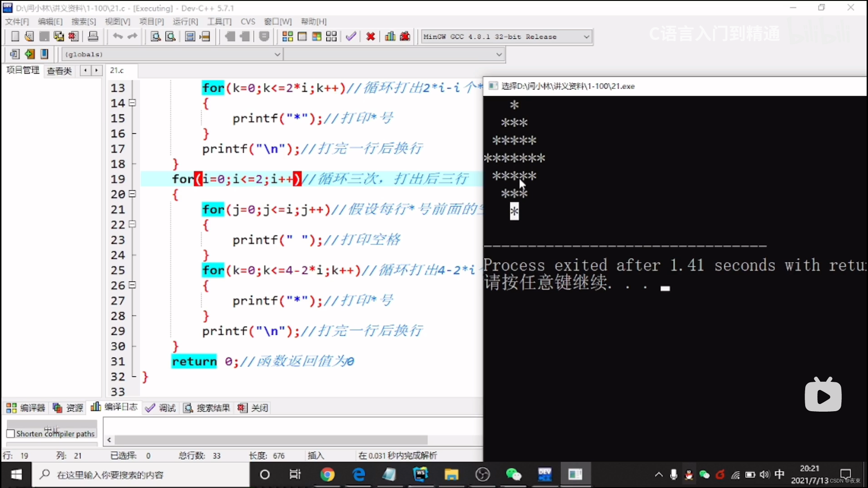Click the right arrow beside the 21.c tab
Screen dimensions: 868x488
click(x=97, y=70)
